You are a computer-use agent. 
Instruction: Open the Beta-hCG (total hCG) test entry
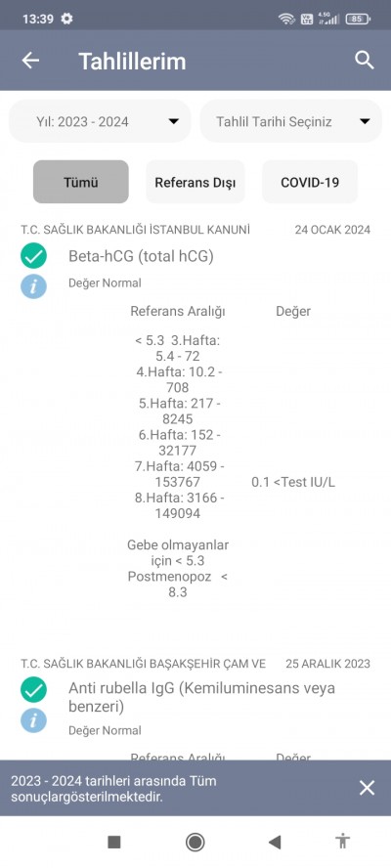(x=141, y=256)
